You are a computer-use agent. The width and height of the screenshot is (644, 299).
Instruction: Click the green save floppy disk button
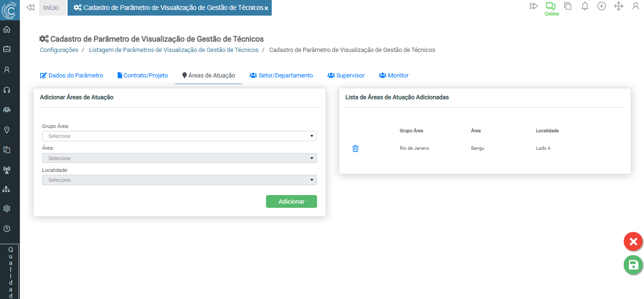pyautogui.click(x=633, y=265)
